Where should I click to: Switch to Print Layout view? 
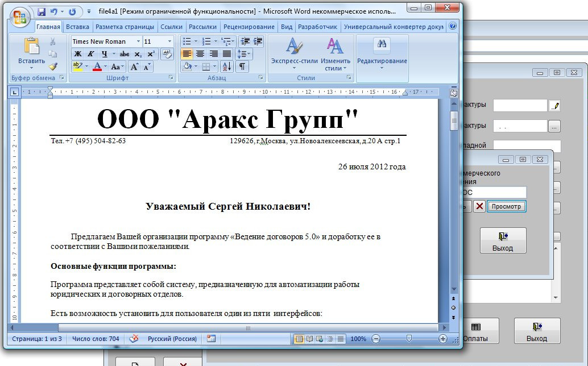click(299, 339)
